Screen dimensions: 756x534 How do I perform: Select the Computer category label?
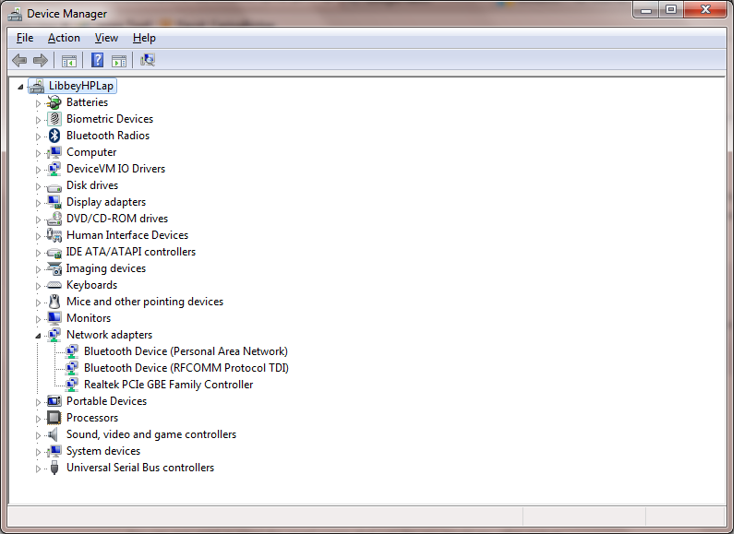tap(91, 152)
